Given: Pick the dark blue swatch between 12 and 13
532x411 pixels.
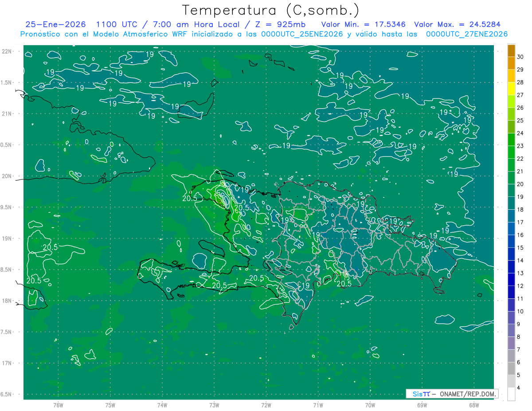Looking at the screenshot, I should pyautogui.click(x=511, y=280).
